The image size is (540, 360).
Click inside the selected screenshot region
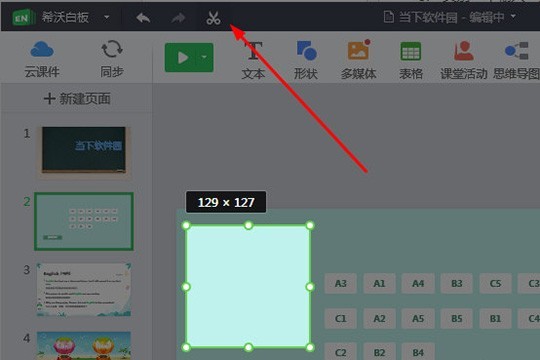point(248,286)
